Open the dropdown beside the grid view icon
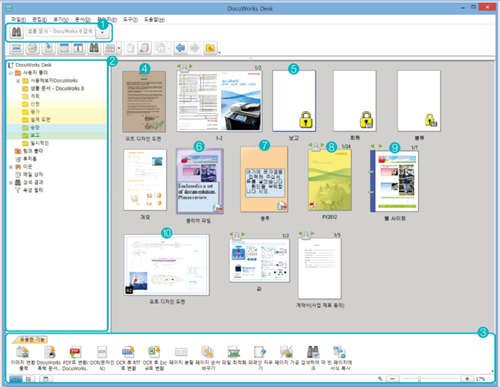The height and width of the screenshot is (387, 500). 119,48
